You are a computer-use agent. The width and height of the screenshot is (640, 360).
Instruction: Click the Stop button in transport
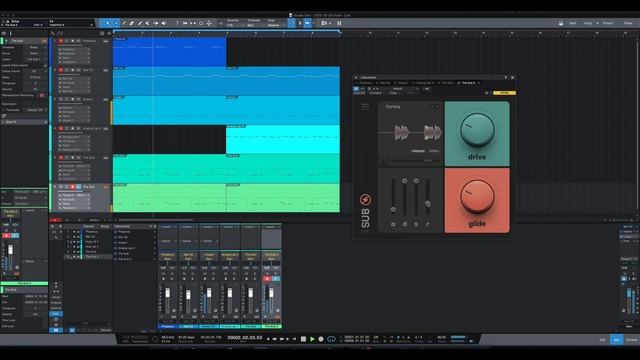pos(303,339)
